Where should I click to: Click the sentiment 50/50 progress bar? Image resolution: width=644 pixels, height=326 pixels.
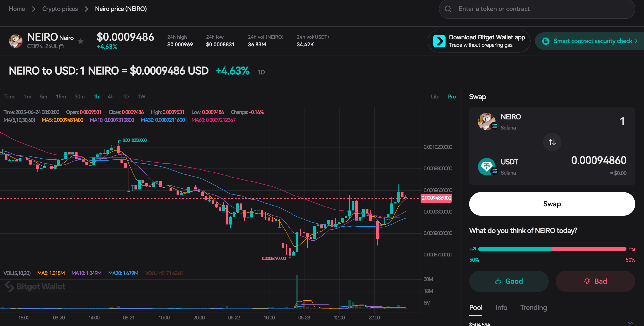(x=552, y=249)
